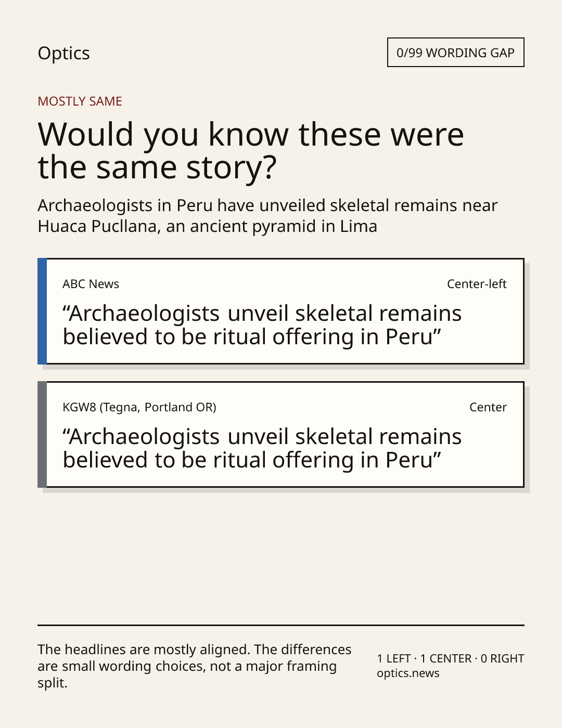Open the KGW8 headline card

(280, 434)
